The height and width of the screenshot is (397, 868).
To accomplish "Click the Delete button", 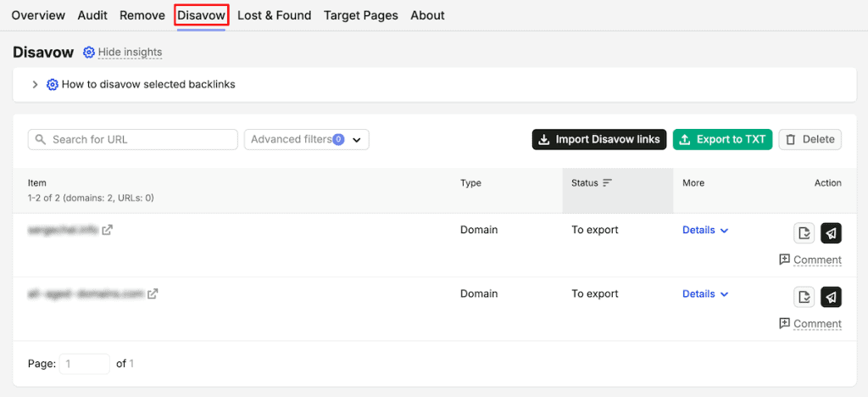I will 810,139.
